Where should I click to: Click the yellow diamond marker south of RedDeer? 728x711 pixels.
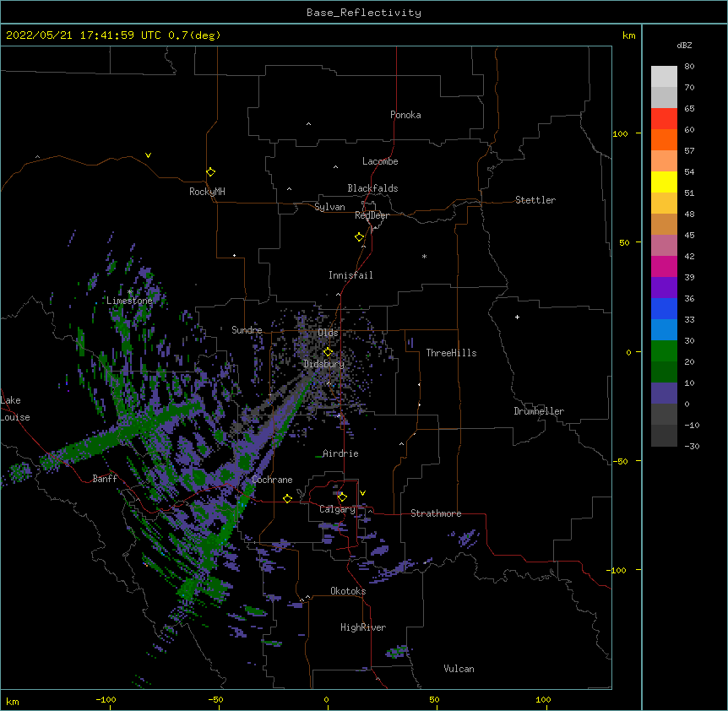[360, 237]
